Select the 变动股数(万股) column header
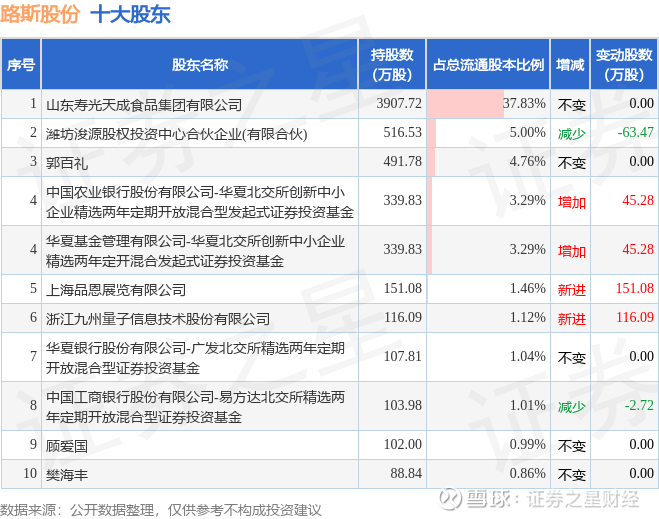Screen dimensions: 659x519 pyautogui.click(x=624, y=65)
